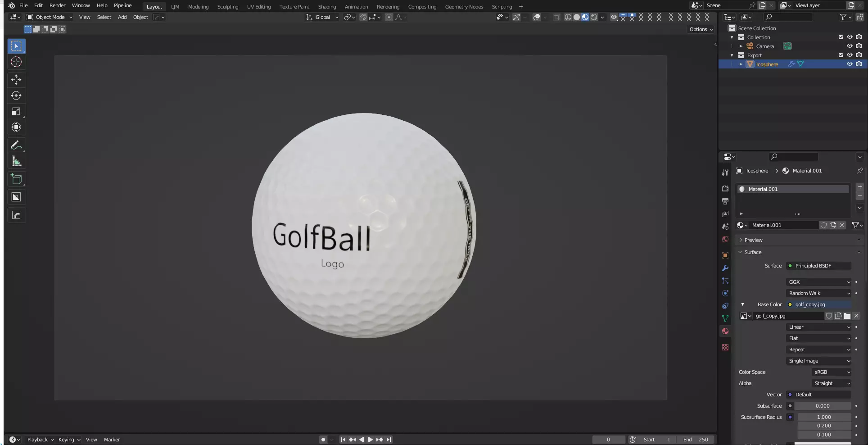Open the timeline Keying menu
The image size is (868, 445).
point(69,440)
